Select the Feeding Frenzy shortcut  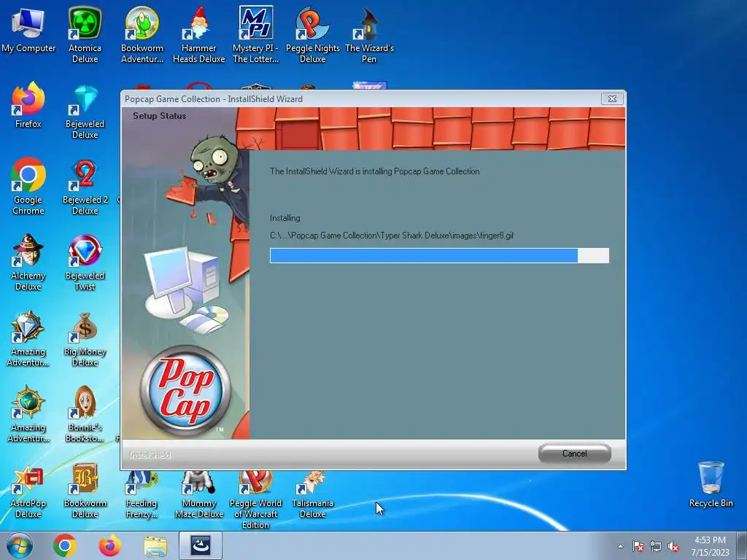click(142, 495)
